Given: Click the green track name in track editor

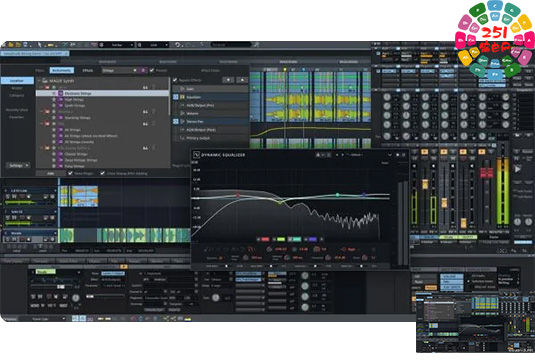Looking at the screenshot, I should [x=46, y=272].
